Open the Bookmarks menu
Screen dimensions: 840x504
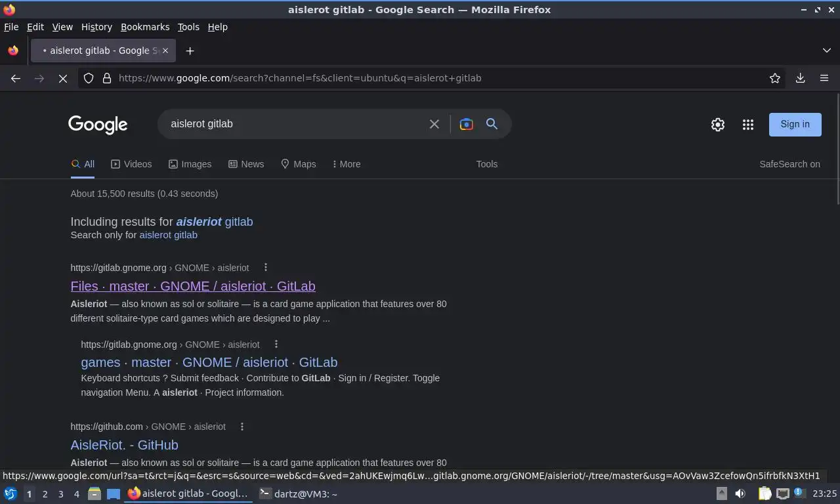point(145,27)
